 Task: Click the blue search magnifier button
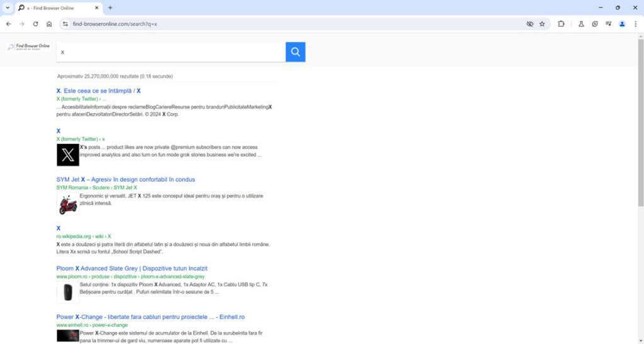296,52
